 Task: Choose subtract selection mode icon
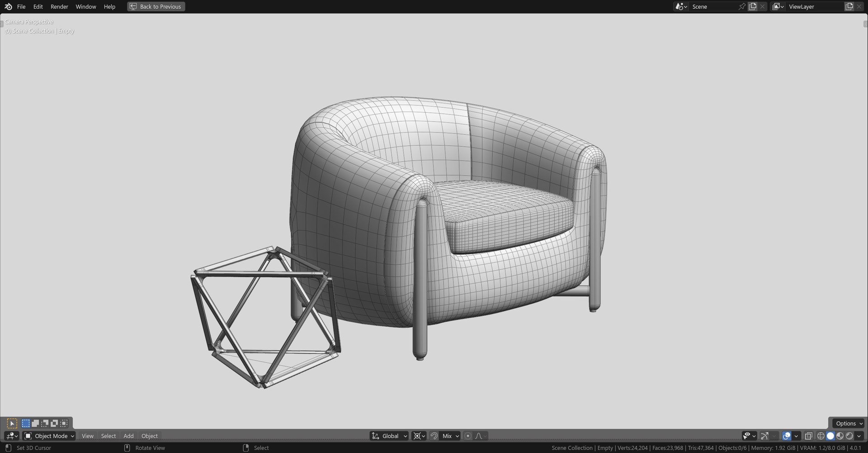(45, 423)
